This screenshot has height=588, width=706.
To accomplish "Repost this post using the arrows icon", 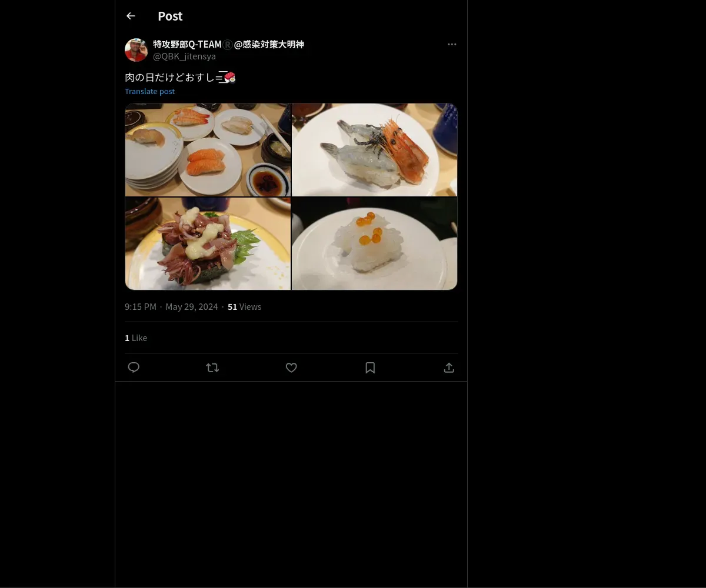I will pos(212,367).
